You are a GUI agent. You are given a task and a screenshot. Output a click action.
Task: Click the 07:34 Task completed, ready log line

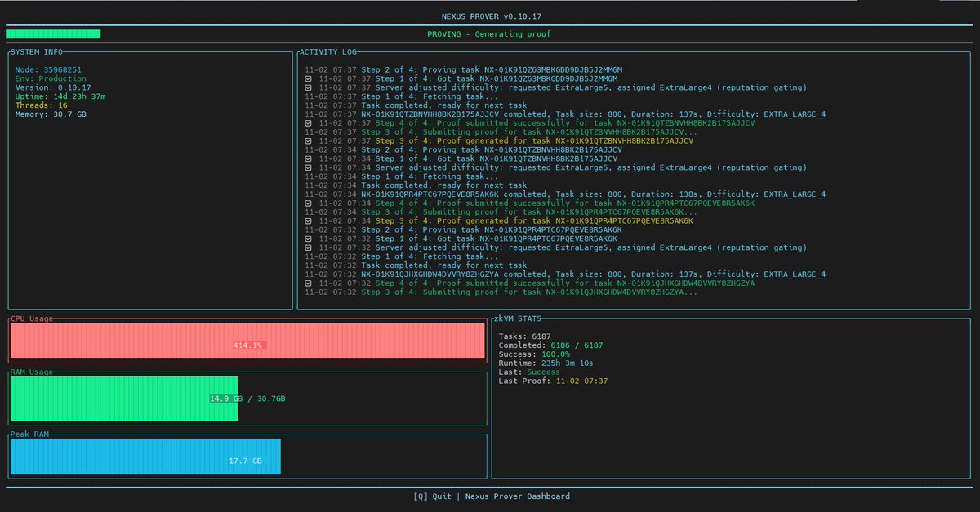click(415, 185)
